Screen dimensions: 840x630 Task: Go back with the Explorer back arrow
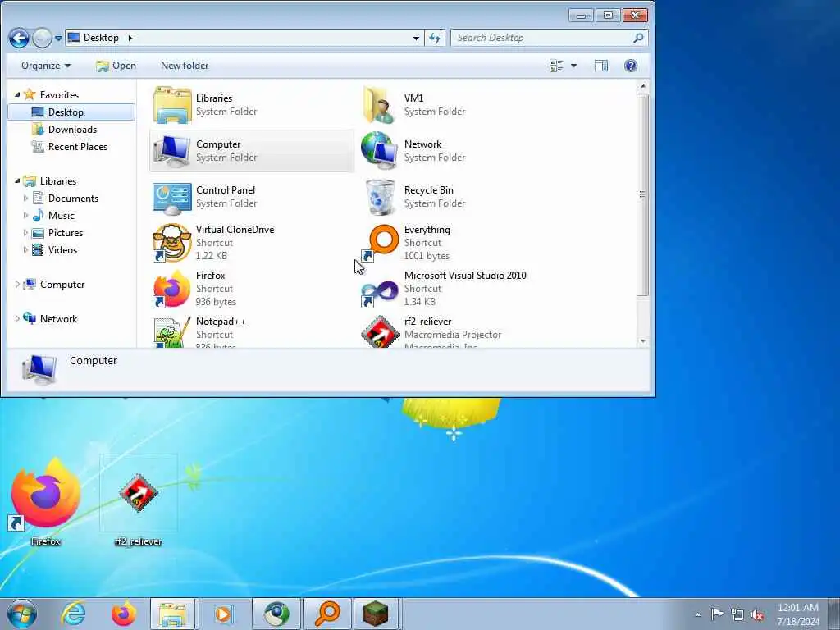pyautogui.click(x=19, y=38)
